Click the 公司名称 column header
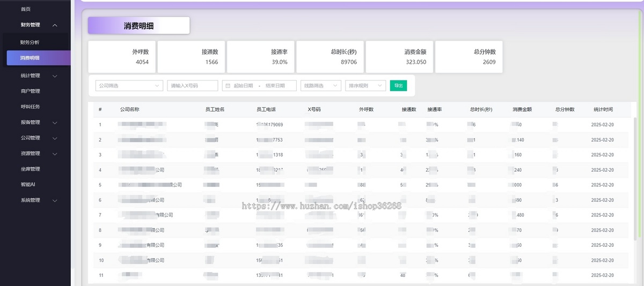644x286 pixels. [130, 109]
